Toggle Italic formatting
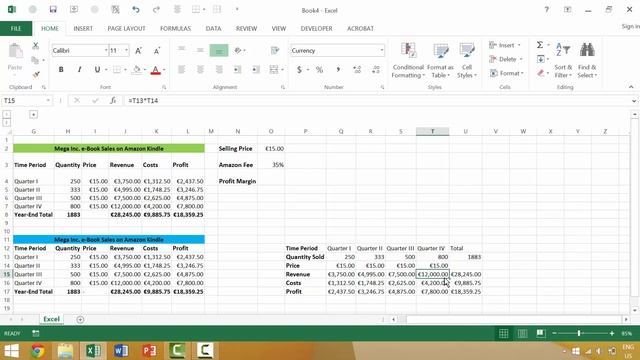This screenshot has width=640, height=360. [x=79, y=70]
